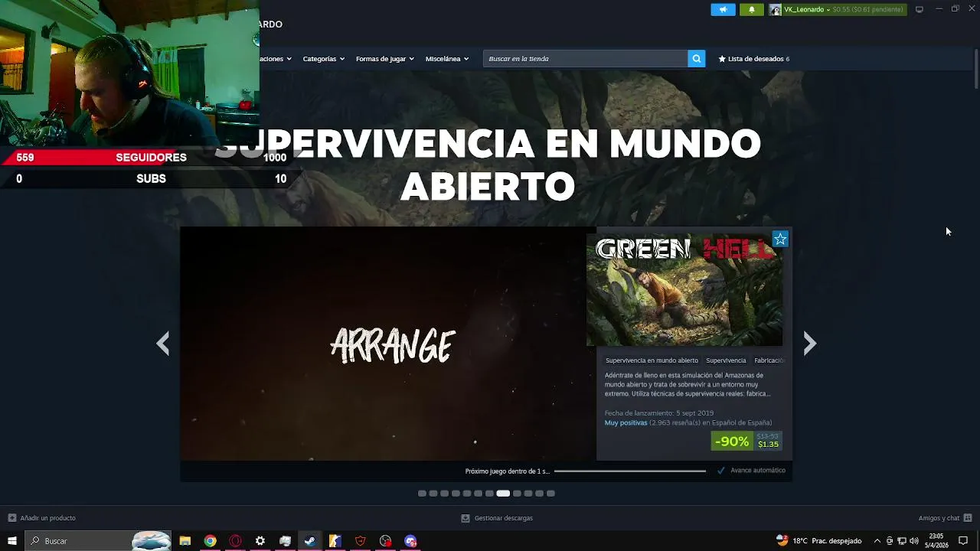Open the partially hidden Recomendaciones menu
The image size is (980, 551).
tap(276, 59)
